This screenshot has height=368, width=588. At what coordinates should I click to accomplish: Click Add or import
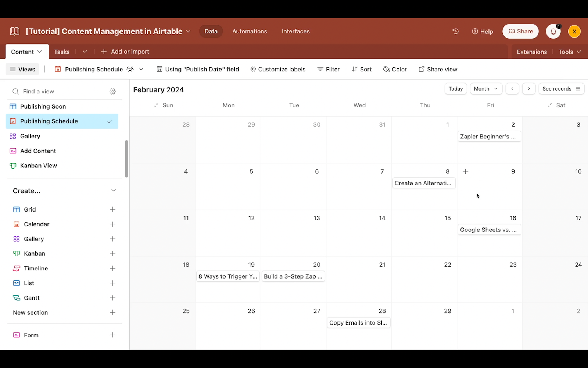click(125, 52)
